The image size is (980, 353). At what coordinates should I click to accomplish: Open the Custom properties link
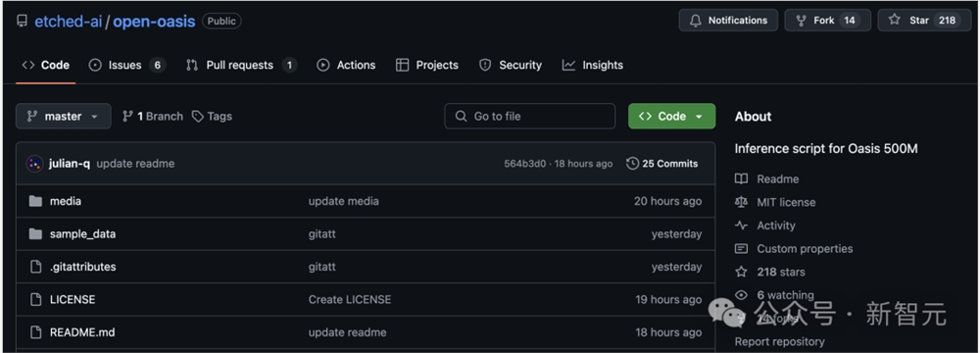click(805, 248)
